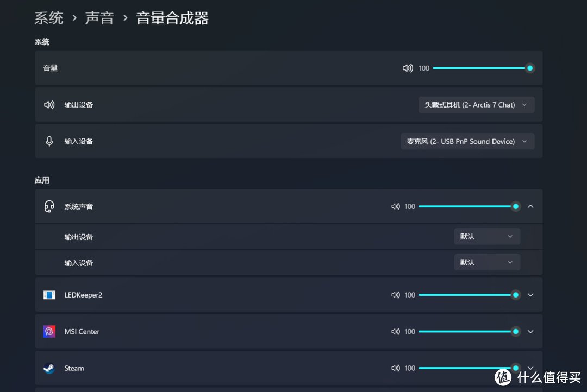Click the MSI Center volume slider handle
This screenshot has width=587, height=392.
pyautogui.click(x=515, y=331)
